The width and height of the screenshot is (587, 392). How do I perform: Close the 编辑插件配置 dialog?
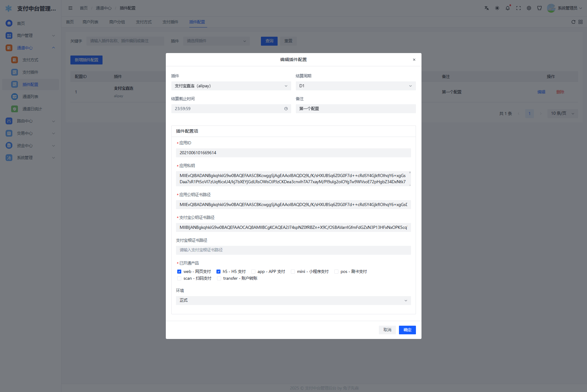(414, 60)
